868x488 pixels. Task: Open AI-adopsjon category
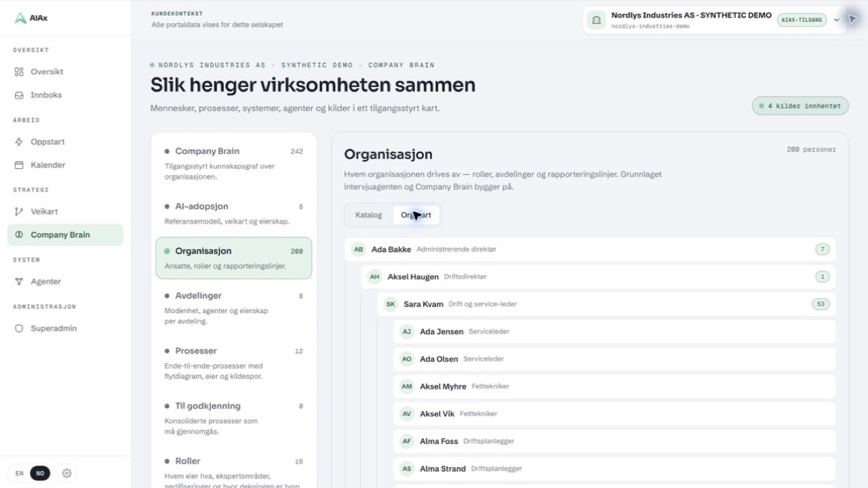pyautogui.click(x=234, y=213)
